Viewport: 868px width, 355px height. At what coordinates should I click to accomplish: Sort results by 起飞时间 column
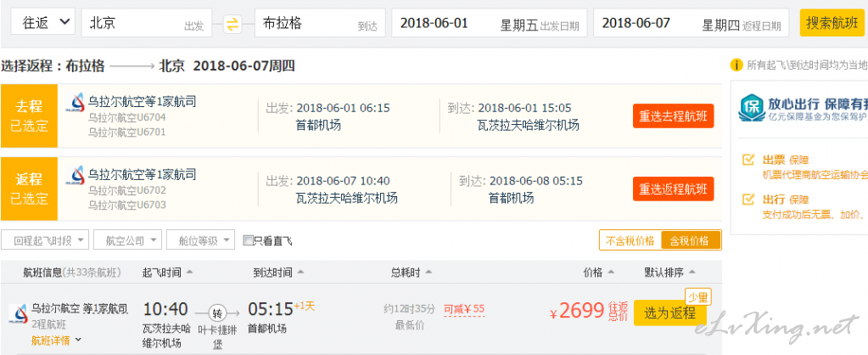click(x=168, y=272)
